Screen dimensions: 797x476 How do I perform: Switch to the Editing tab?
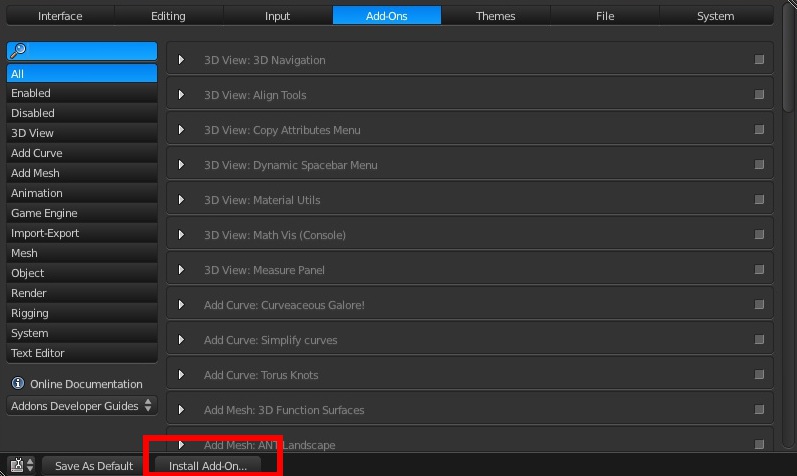(168, 16)
